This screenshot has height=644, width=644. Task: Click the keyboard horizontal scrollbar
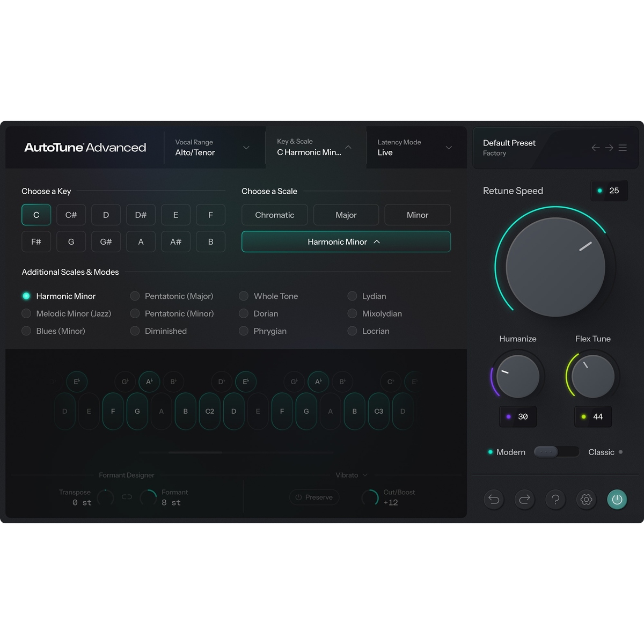(195, 452)
